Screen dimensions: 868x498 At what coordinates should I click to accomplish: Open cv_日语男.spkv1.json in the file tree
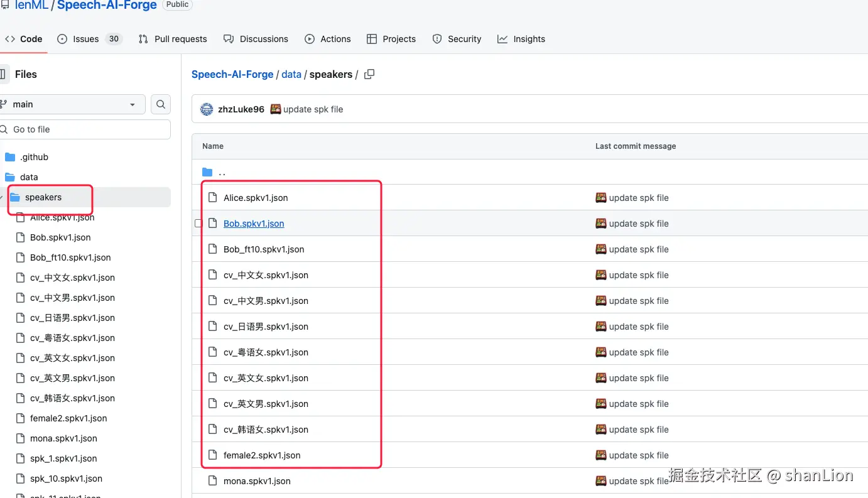(x=72, y=318)
